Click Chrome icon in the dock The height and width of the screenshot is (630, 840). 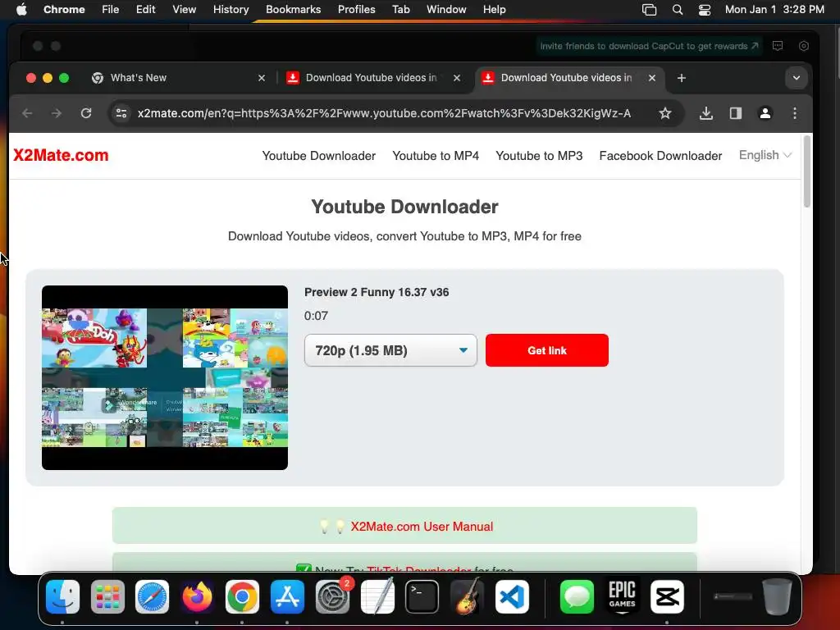(x=242, y=597)
